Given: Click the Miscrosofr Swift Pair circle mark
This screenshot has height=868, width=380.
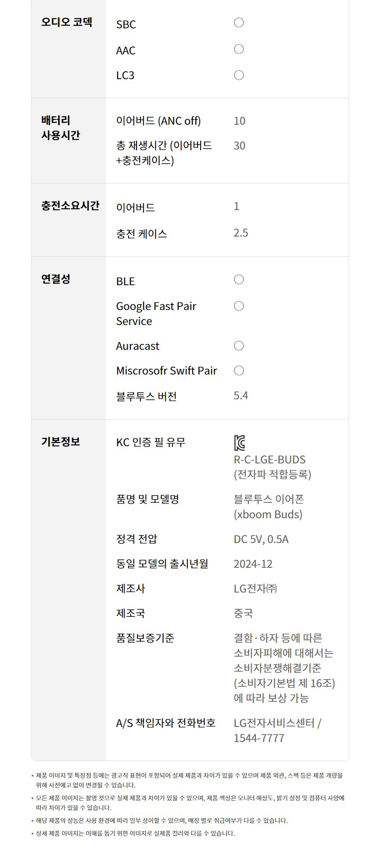Looking at the screenshot, I should point(239,371).
